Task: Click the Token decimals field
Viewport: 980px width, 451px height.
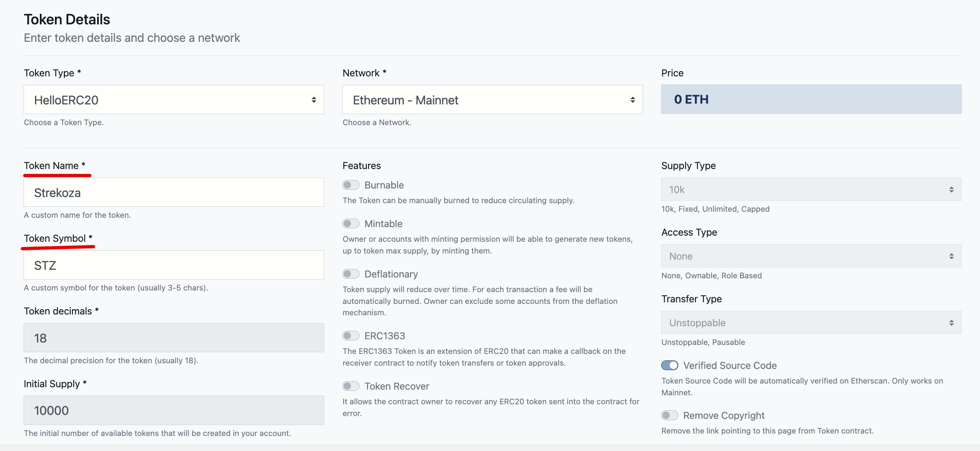Action: pos(174,338)
